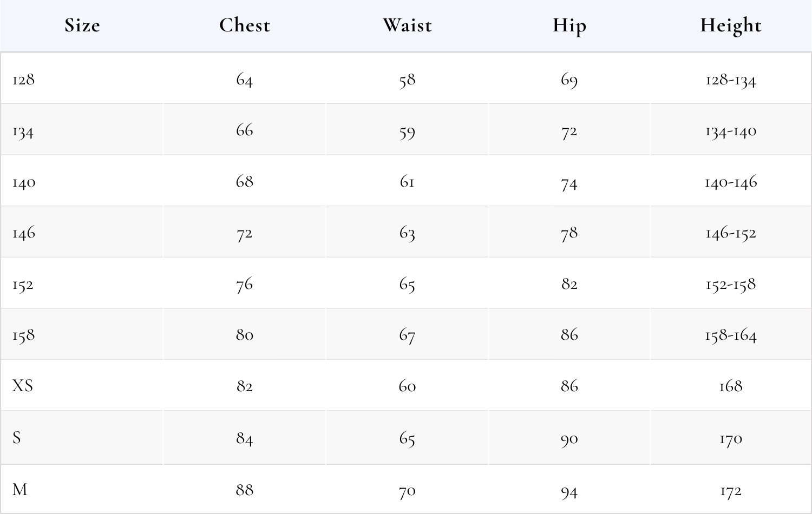Click waist value 61 in row 140
Viewport: 812px width, 514px height.
tap(407, 182)
